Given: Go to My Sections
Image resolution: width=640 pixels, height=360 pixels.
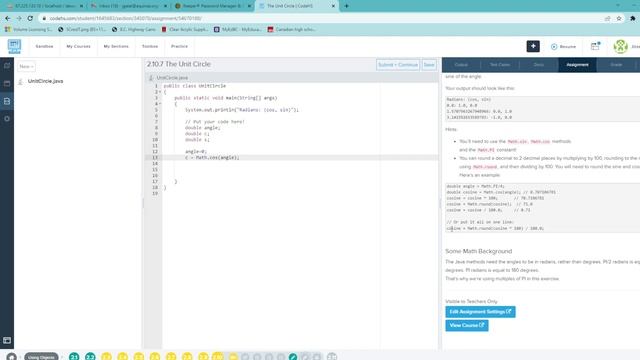Looking at the screenshot, I should 116,47.
